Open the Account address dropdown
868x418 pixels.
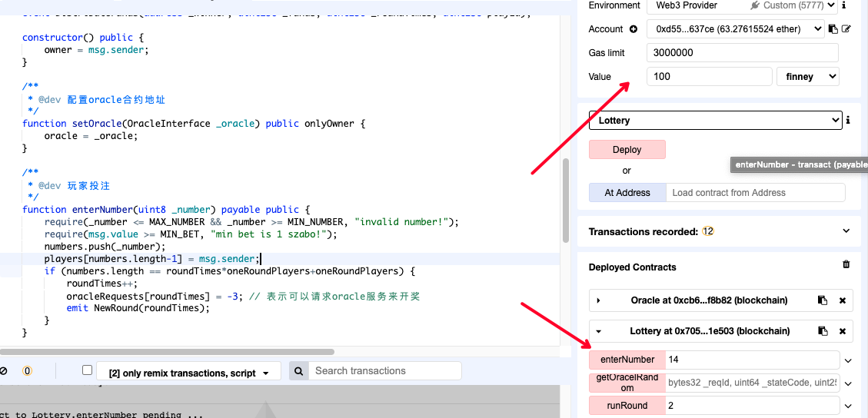pyautogui.click(x=736, y=28)
